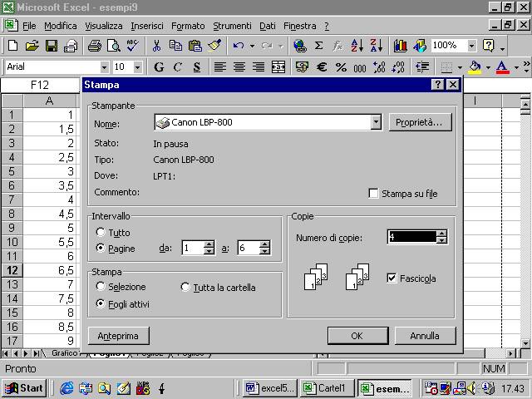Confirm printing with the OK button
532x399 pixels.
pos(357,336)
